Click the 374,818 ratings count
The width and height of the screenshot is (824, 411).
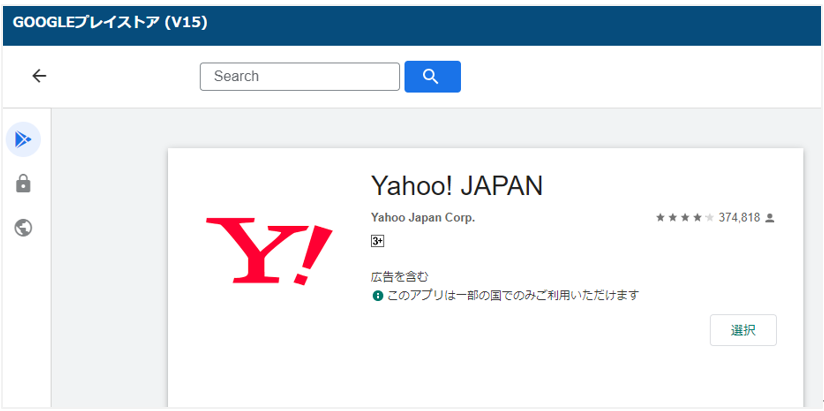[x=739, y=218]
